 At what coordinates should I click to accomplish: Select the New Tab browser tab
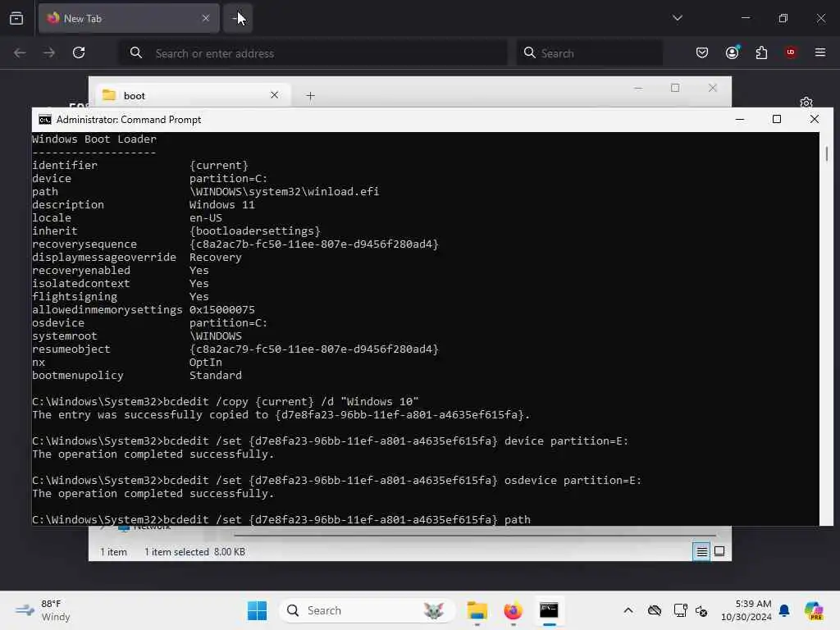pyautogui.click(x=129, y=18)
